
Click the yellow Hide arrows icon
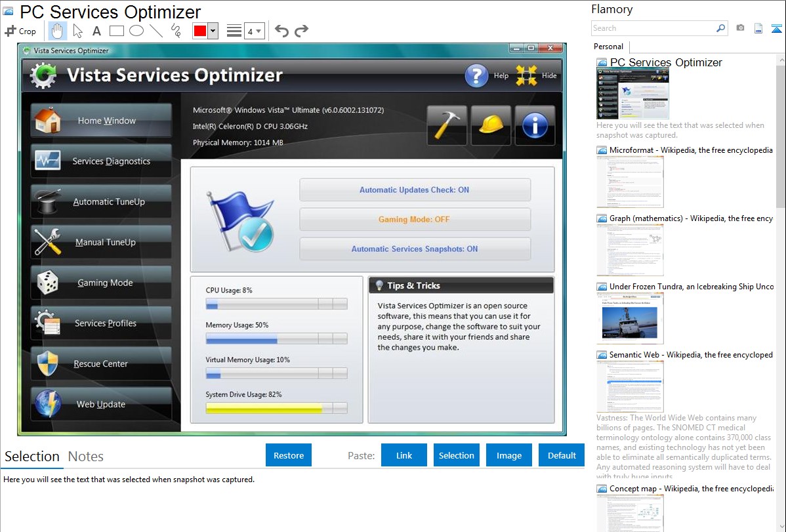click(x=526, y=75)
